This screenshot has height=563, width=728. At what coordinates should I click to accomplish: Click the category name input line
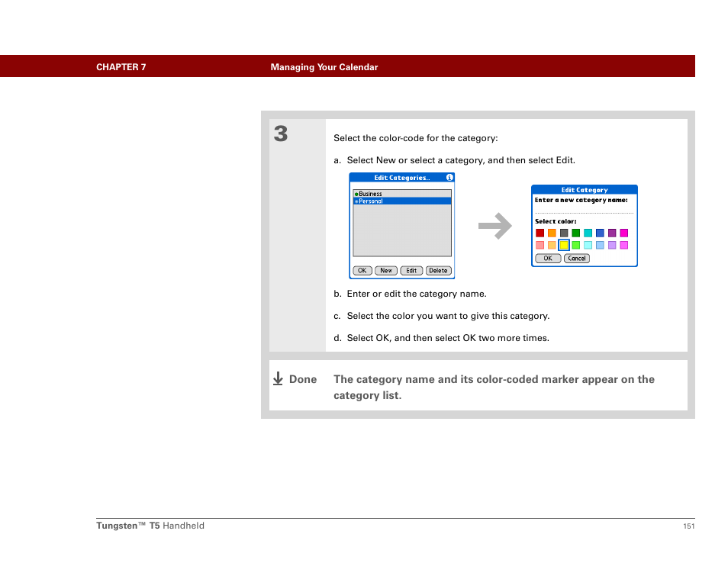pyautogui.click(x=584, y=211)
